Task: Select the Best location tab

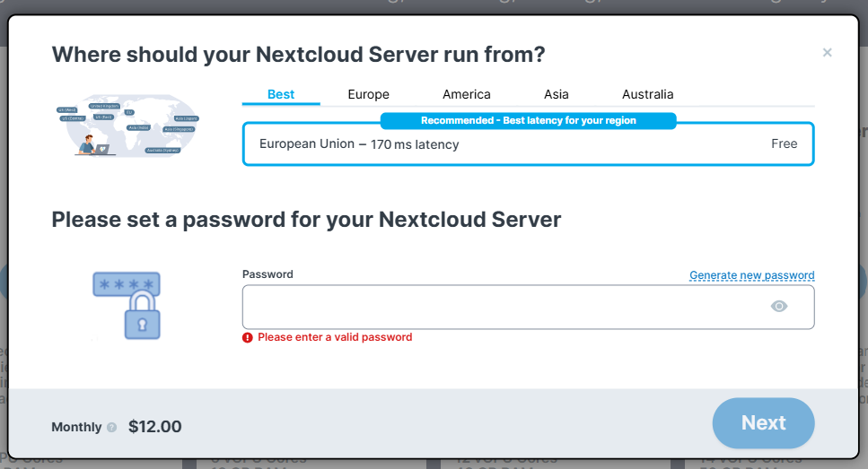Action: (281, 94)
